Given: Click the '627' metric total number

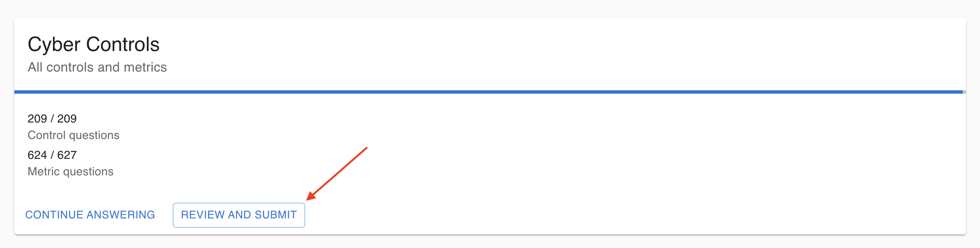Looking at the screenshot, I should pyautogui.click(x=67, y=155).
